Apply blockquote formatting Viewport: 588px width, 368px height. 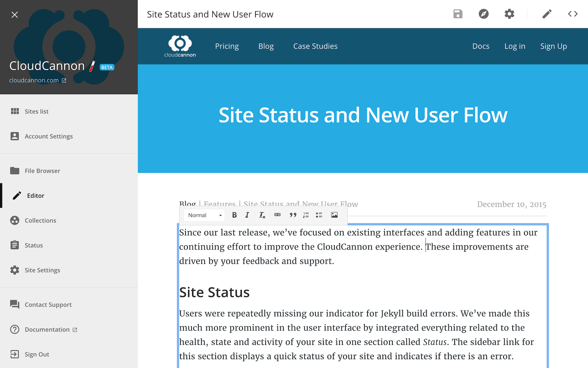click(293, 215)
